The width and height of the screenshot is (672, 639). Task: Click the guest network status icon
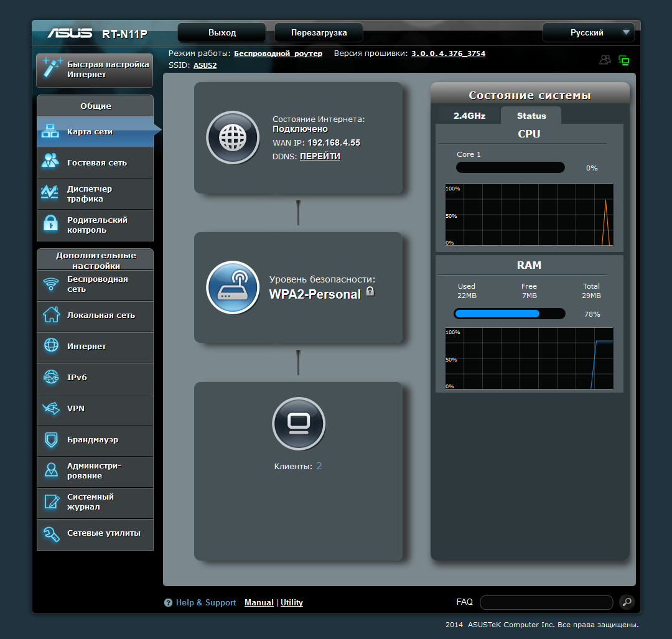605,60
